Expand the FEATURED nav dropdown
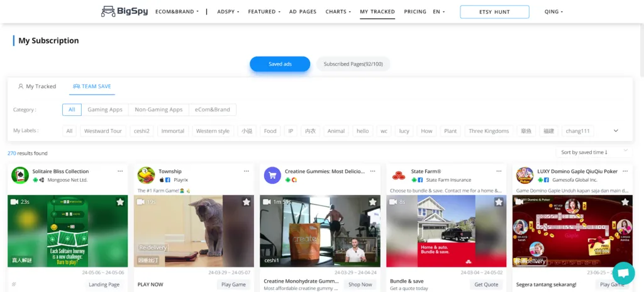 pyautogui.click(x=264, y=11)
